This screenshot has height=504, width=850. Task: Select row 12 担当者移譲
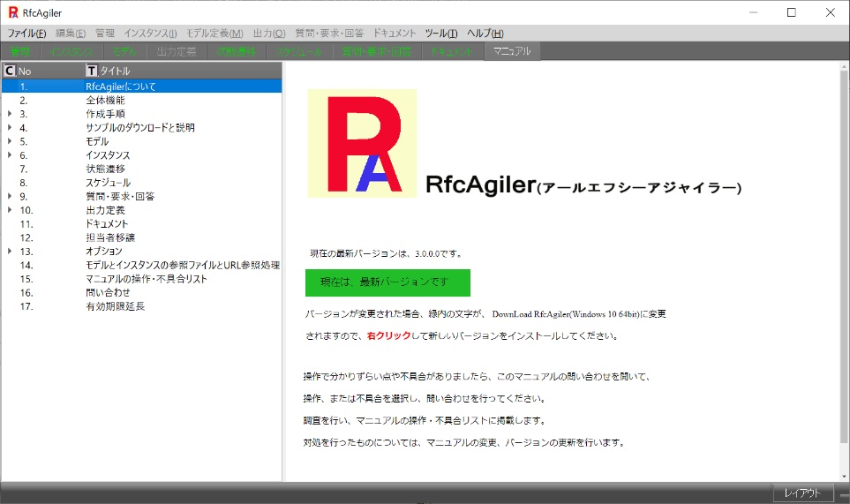pyautogui.click(x=141, y=237)
